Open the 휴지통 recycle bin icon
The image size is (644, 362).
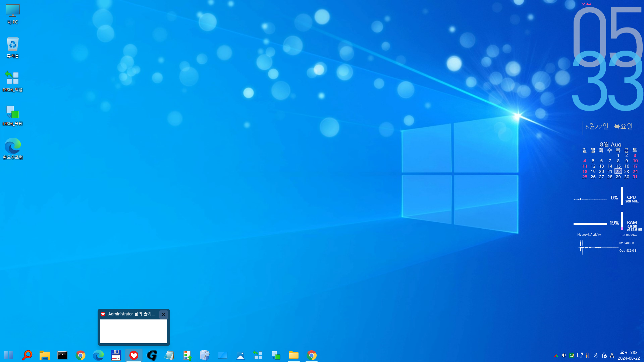tap(13, 48)
